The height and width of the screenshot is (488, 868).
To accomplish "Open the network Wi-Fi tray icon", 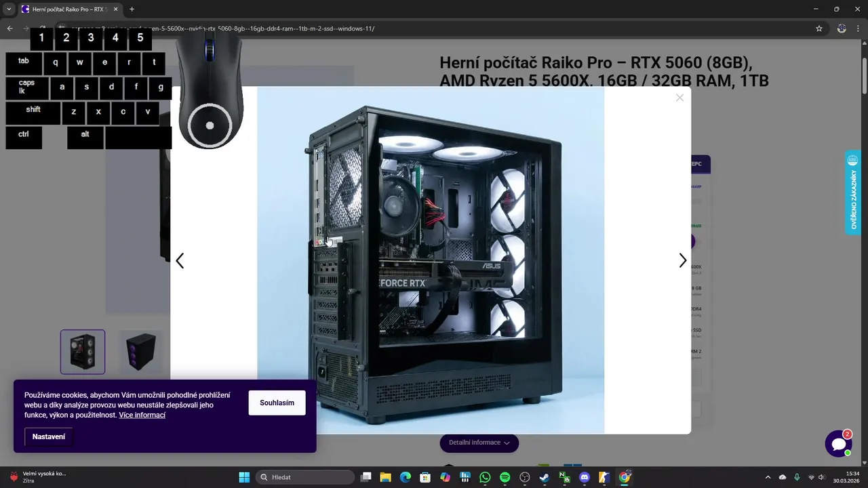I will (811, 477).
